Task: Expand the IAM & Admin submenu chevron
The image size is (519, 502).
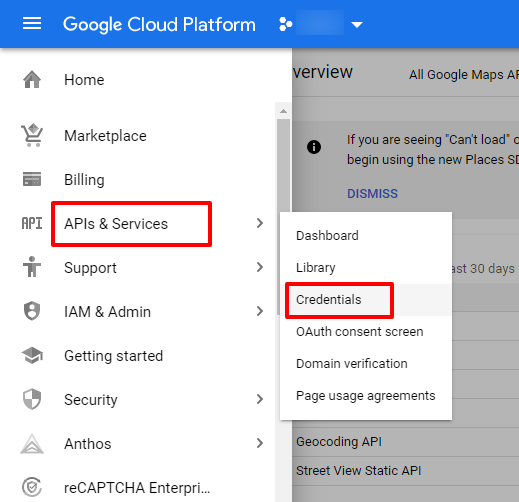Action: pos(260,311)
